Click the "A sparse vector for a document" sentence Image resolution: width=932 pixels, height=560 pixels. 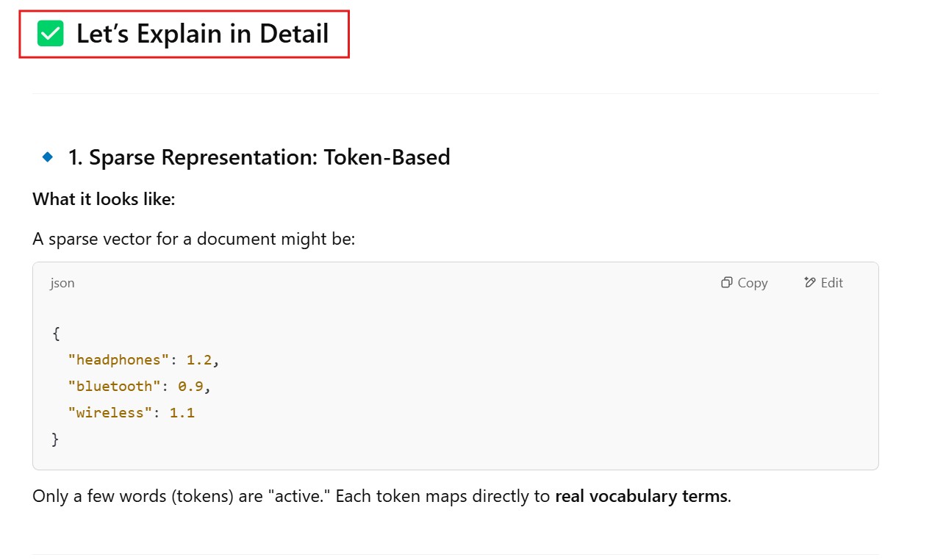coord(193,239)
